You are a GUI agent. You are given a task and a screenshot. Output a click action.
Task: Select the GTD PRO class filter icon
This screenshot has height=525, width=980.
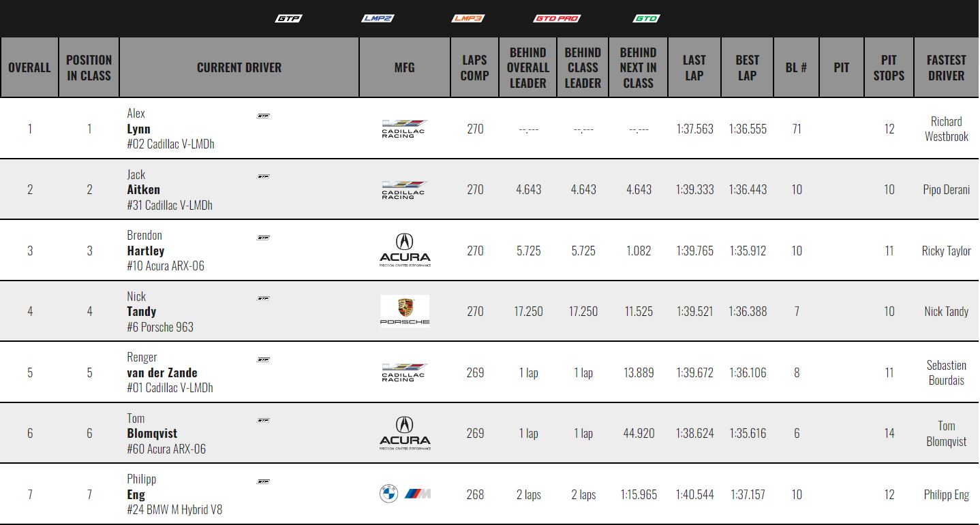pyautogui.click(x=557, y=18)
